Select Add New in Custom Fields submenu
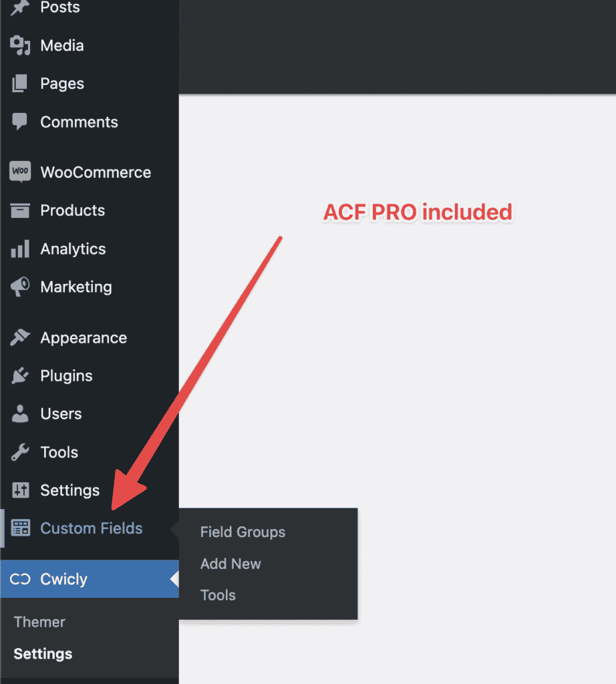This screenshot has width=616, height=684. [x=230, y=564]
